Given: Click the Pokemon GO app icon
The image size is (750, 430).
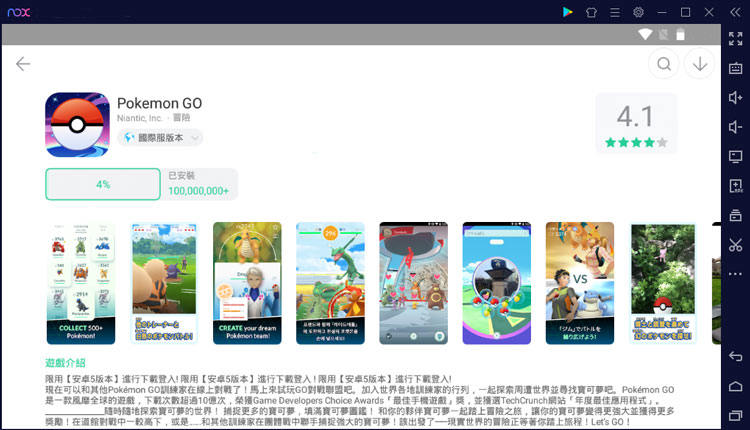Looking at the screenshot, I should [77, 124].
